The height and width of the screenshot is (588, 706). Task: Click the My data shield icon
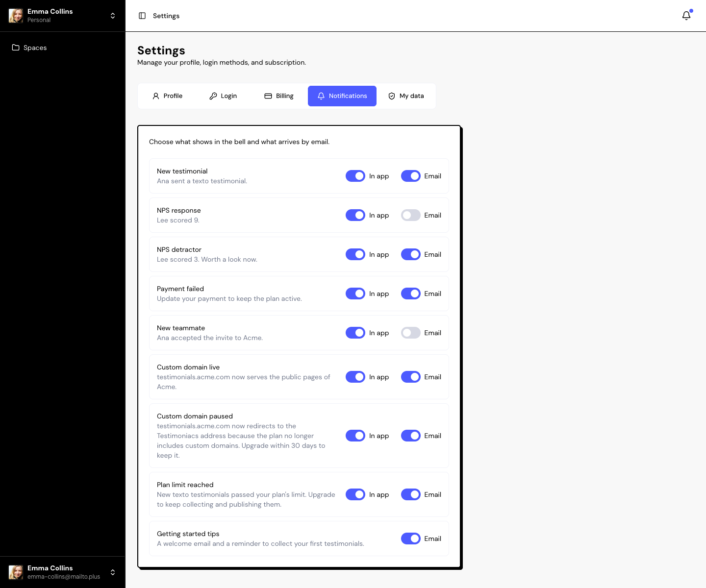[392, 96]
